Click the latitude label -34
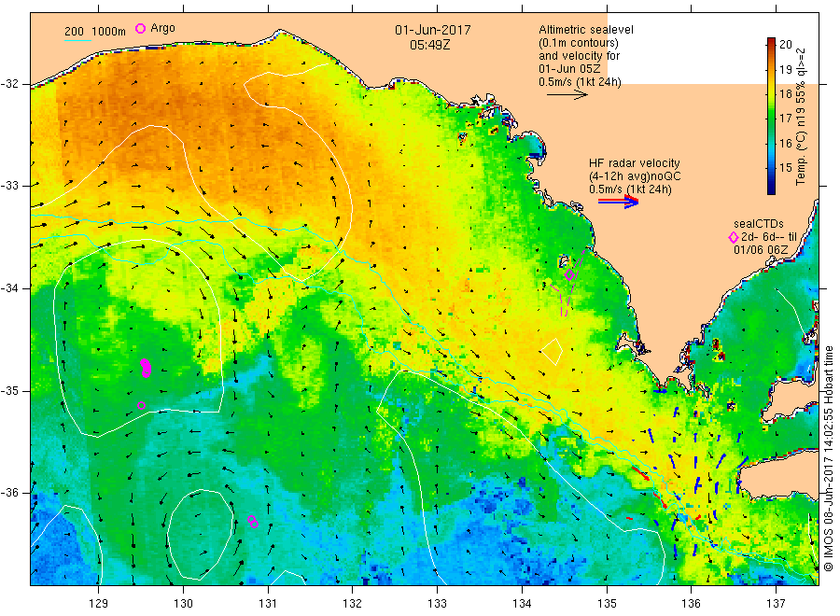The height and width of the screenshot is (616, 840). [x=9, y=288]
